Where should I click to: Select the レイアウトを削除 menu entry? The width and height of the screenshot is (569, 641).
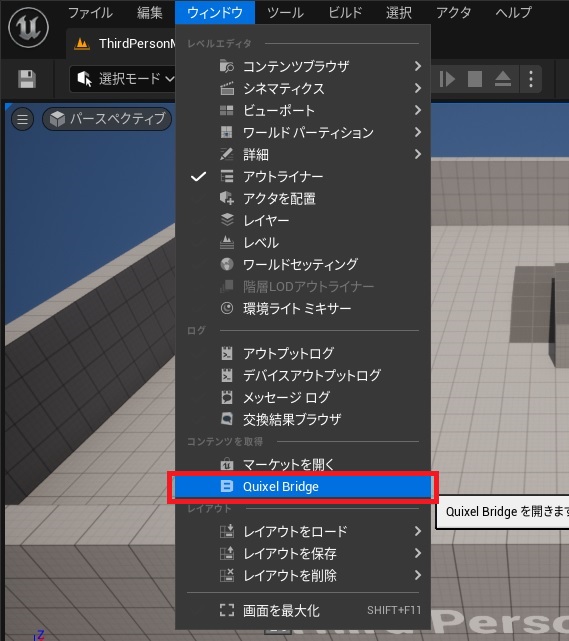[303, 575]
